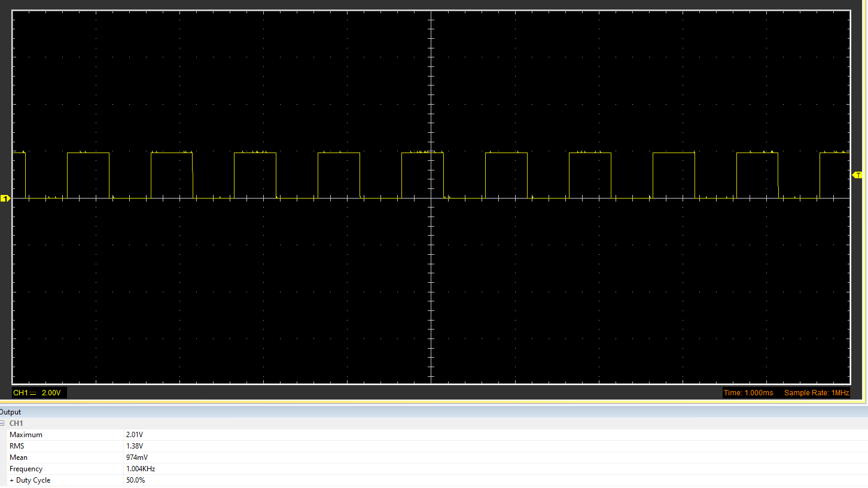This screenshot has width=868, height=488.
Task: Select the + Duty Cycle measurement row
Action: coord(30,480)
